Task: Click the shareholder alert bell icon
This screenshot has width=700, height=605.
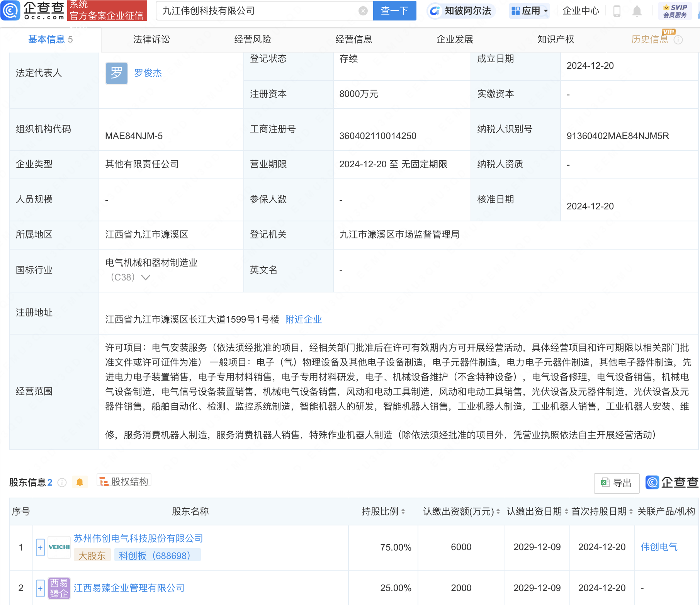Action: click(80, 482)
